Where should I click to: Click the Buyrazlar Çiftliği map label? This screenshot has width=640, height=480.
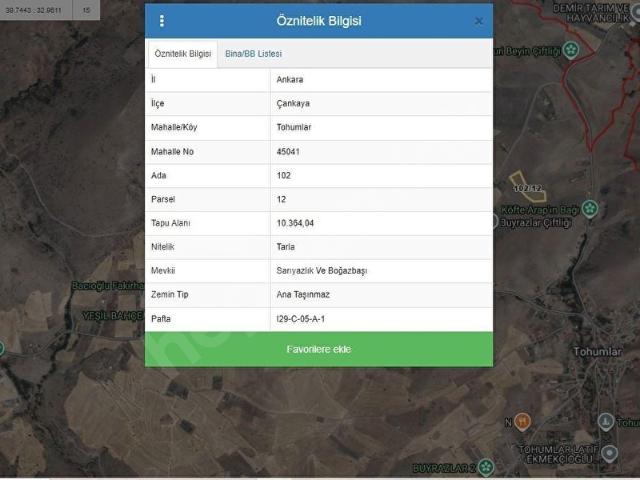(x=535, y=223)
